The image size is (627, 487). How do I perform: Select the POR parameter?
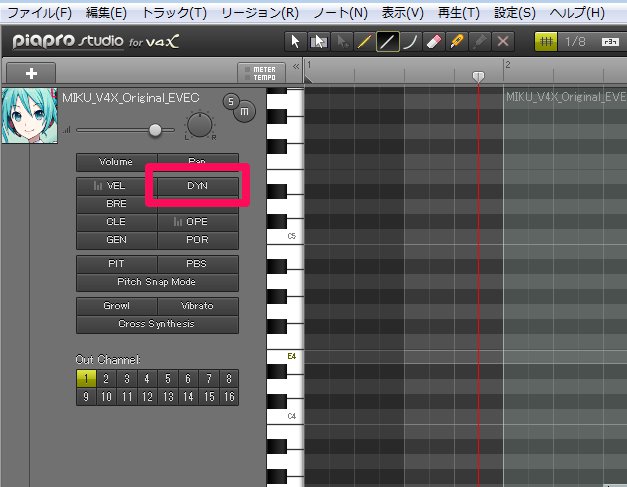click(x=198, y=240)
